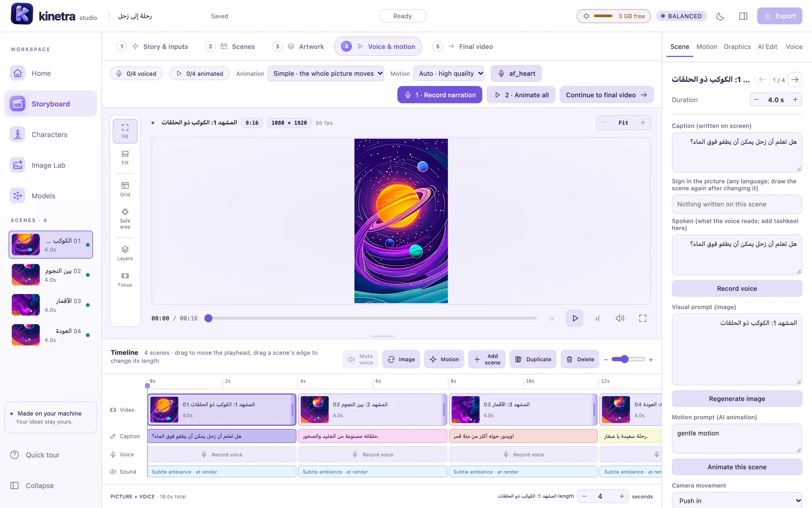The width and height of the screenshot is (812, 508).
Task: Click the Motion prompt text field
Action: [737, 438]
